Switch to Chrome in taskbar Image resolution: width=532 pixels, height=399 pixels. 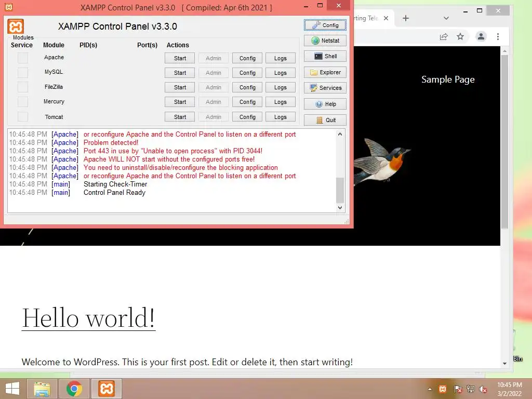(74, 389)
